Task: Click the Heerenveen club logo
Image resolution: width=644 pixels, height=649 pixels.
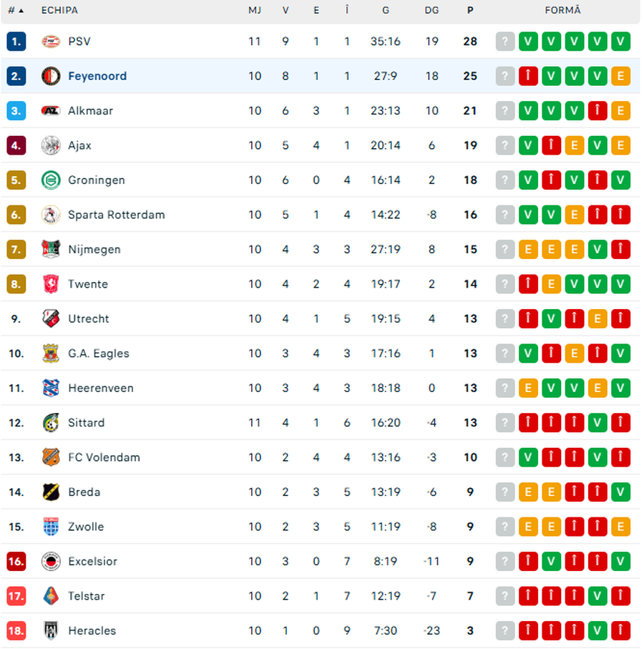Action: click(x=51, y=388)
